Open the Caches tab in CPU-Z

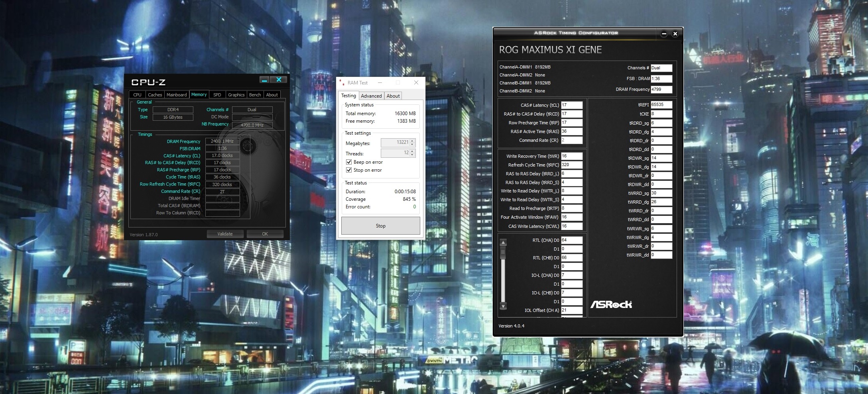pyautogui.click(x=155, y=95)
